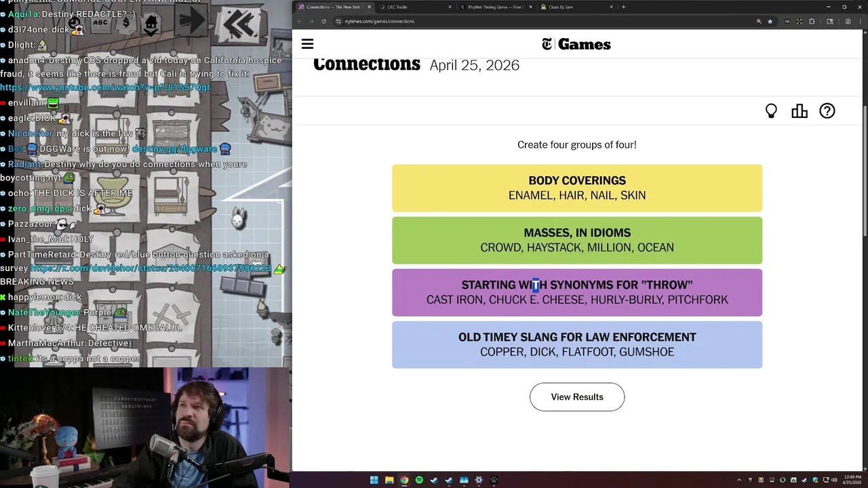Image resolution: width=868 pixels, height=488 pixels.
Task: Bookmark this page with the star
Action: (x=770, y=21)
